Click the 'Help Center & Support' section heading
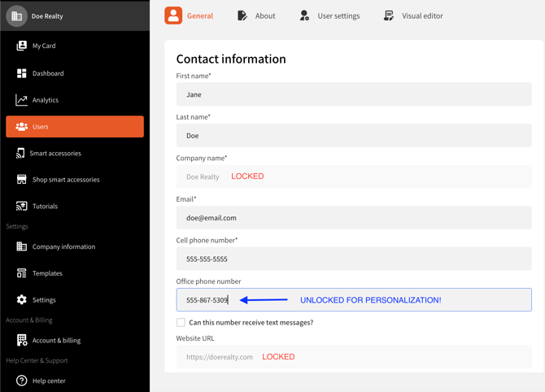The image size is (545, 392). pos(37,361)
